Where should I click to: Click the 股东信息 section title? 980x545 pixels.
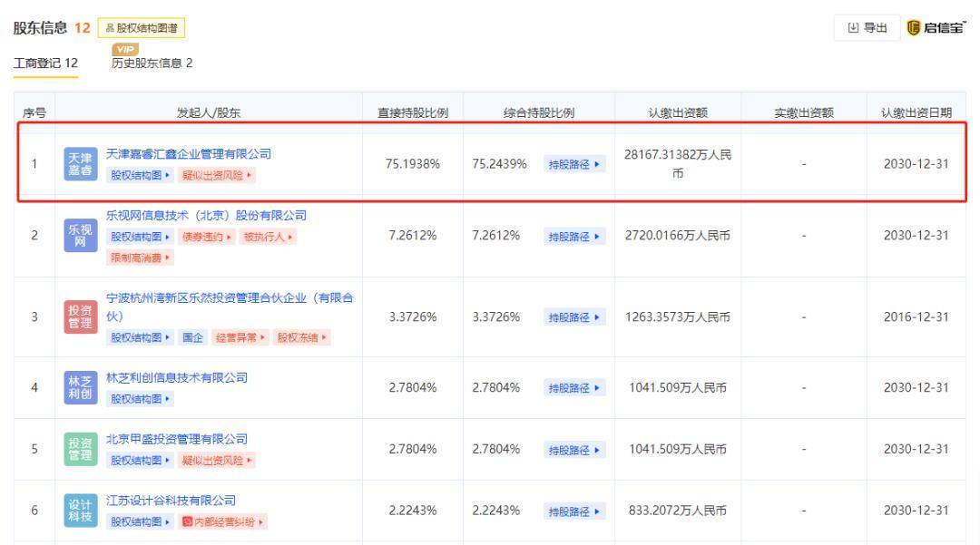click(x=40, y=28)
